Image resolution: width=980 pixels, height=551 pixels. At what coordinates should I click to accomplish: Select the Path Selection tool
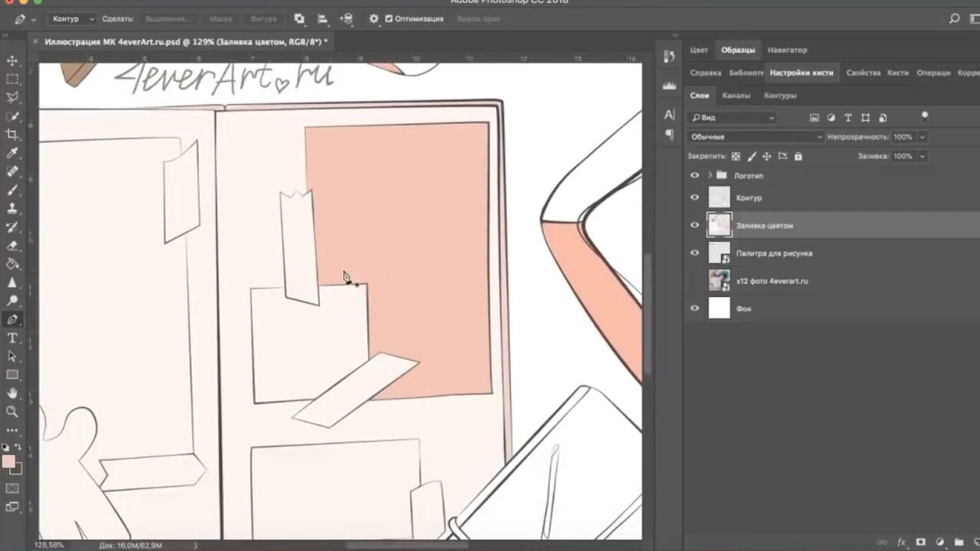[12, 357]
